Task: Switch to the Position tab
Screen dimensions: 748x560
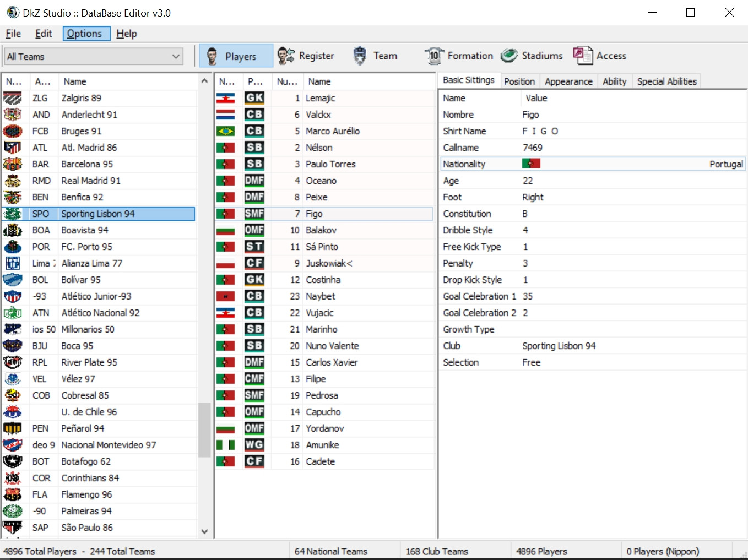Action: (519, 81)
